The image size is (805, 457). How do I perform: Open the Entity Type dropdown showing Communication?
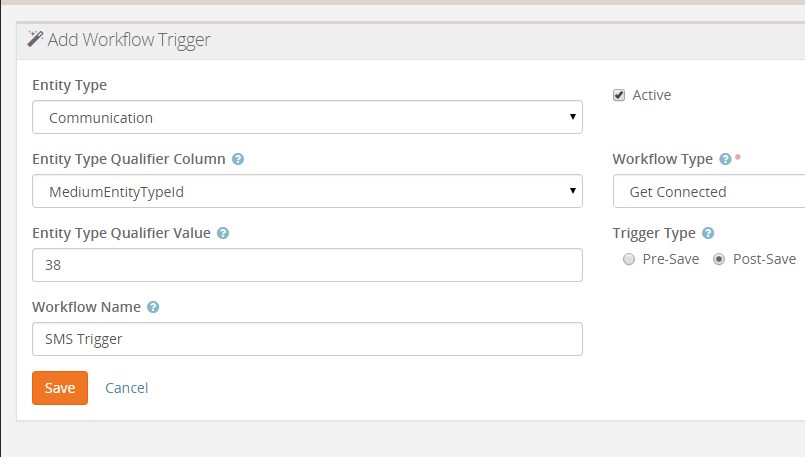(307, 117)
